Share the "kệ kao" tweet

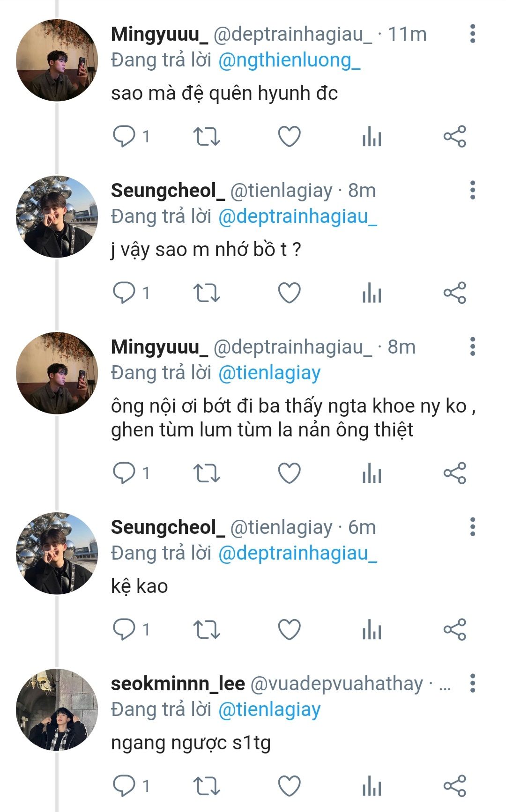(x=454, y=629)
